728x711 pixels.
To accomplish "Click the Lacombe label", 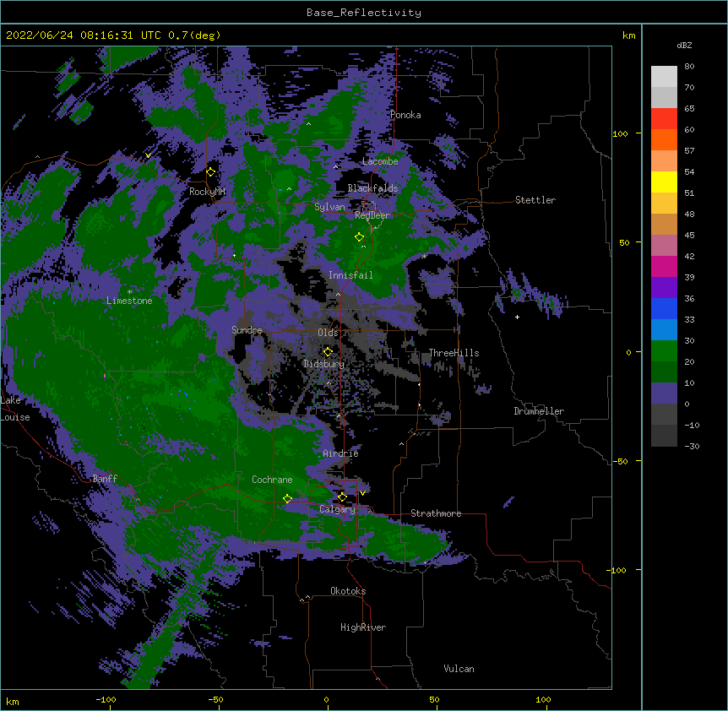I will pyautogui.click(x=380, y=161).
